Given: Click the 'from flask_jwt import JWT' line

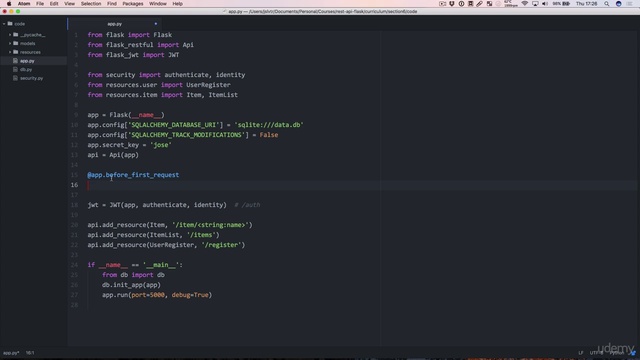Looking at the screenshot, I should coord(133,55).
